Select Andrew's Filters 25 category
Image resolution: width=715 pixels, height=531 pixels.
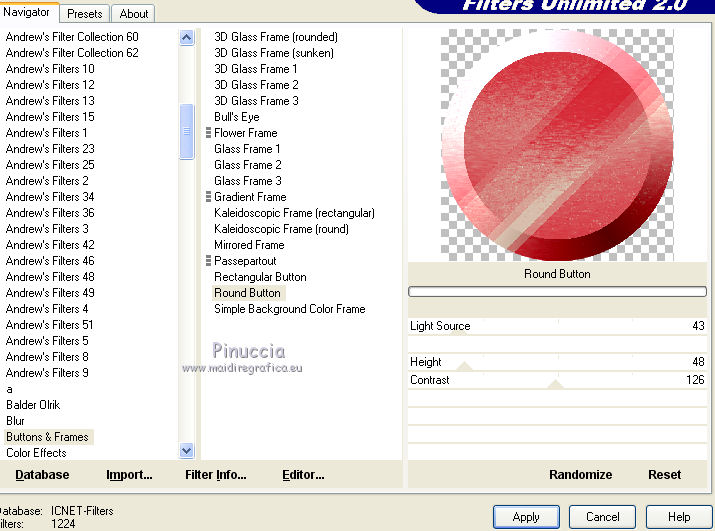(50, 165)
